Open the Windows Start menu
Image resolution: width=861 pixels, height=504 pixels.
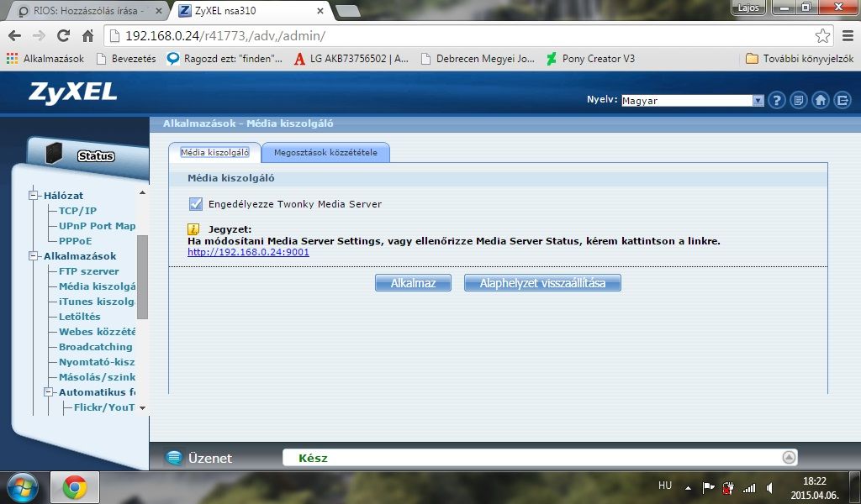click(23, 487)
